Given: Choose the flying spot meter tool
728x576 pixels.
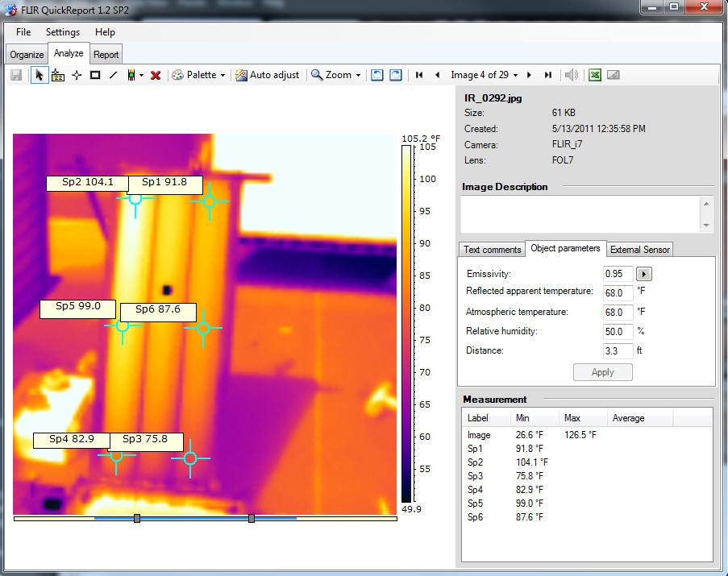Looking at the screenshot, I should tap(58, 75).
